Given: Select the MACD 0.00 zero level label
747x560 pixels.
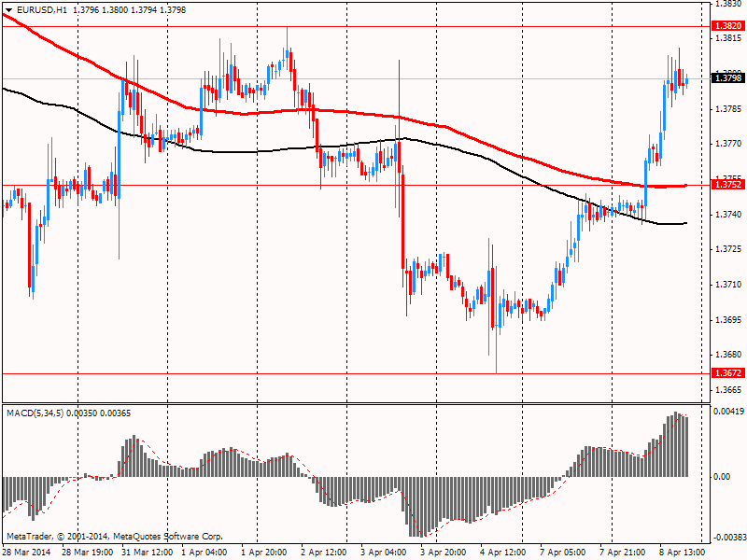Looking at the screenshot, I should pyautogui.click(x=723, y=477).
